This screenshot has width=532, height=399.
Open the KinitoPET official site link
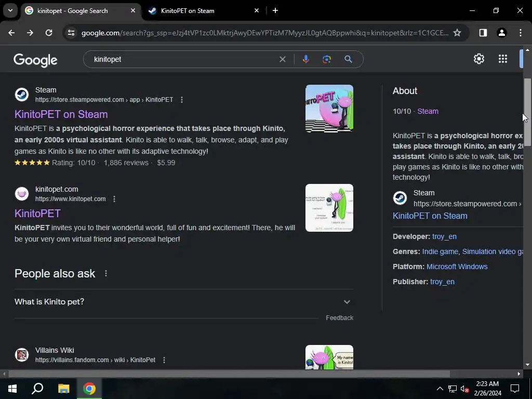37,214
